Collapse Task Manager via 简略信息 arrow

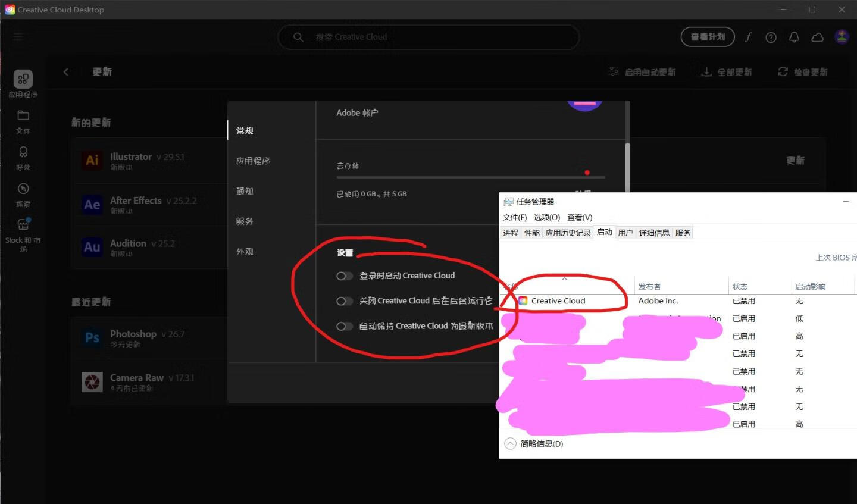click(510, 443)
